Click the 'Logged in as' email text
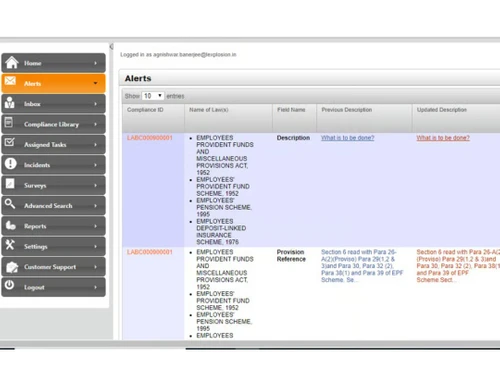The height and width of the screenshot is (375, 500). tap(178, 54)
